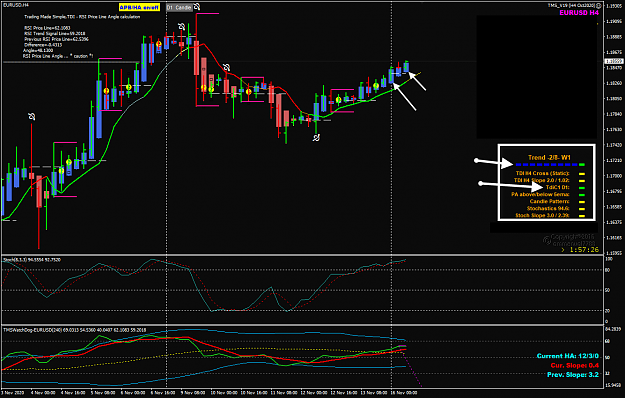Click the TMSWatchDog-EURUSD(240) indicator label
625x398 pixels.
click(x=75, y=330)
